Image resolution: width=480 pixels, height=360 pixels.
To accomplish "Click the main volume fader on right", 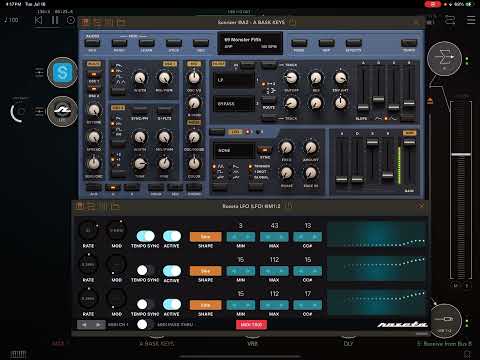I will tap(461, 155).
